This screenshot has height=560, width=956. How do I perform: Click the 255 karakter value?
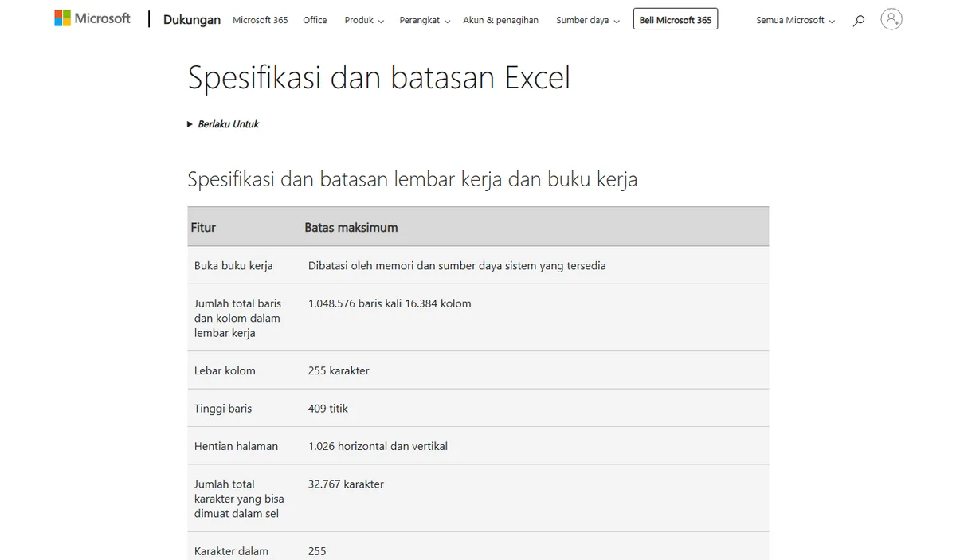(x=339, y=370)
